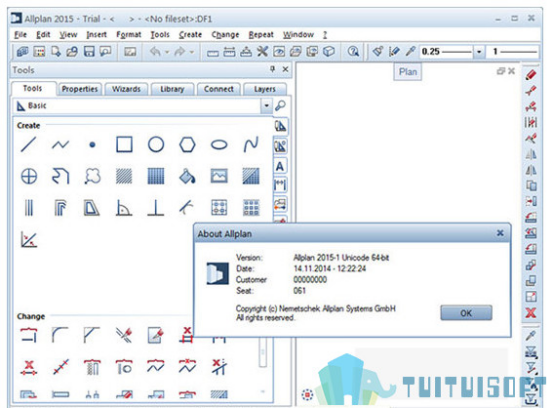Select the Rectangle tool in Create
This screenshot has height=408, width=554.
[x=124, y=144]
